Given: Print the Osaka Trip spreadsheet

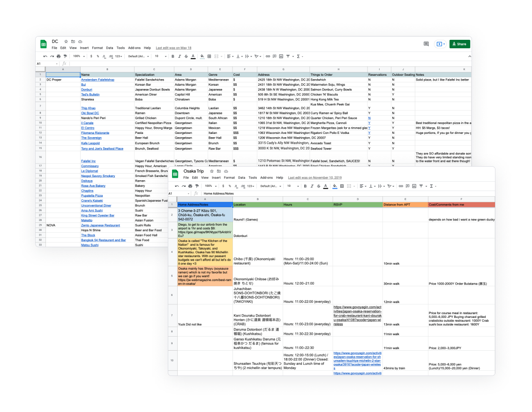Looking at the screenshot, I should point(190,186).
